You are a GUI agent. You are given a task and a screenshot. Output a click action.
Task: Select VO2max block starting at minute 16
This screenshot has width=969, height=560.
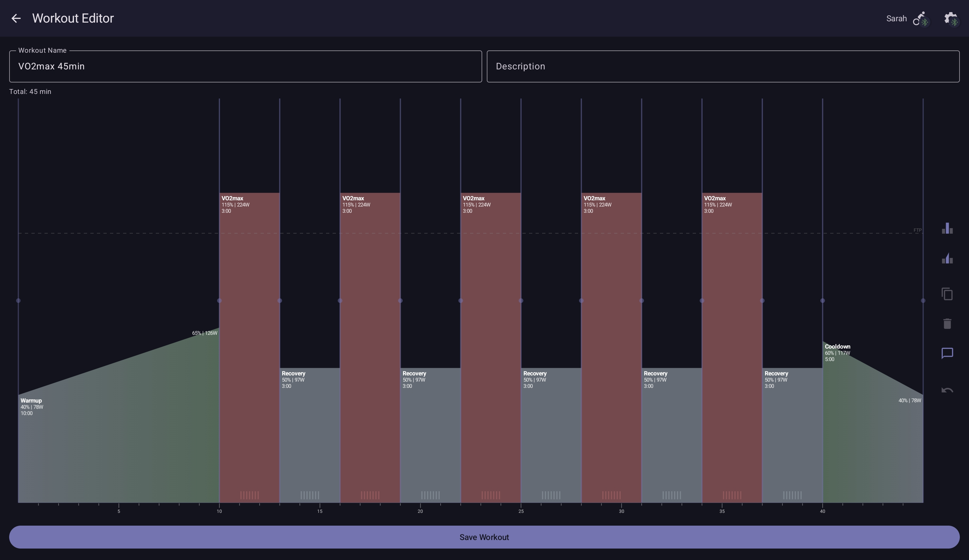point(370,348)
